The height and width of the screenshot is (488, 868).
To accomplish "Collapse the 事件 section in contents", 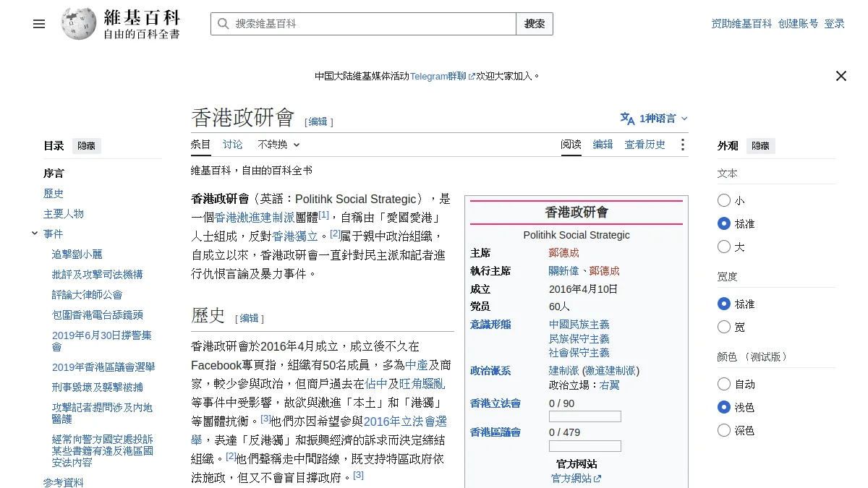I will (35, 234).
